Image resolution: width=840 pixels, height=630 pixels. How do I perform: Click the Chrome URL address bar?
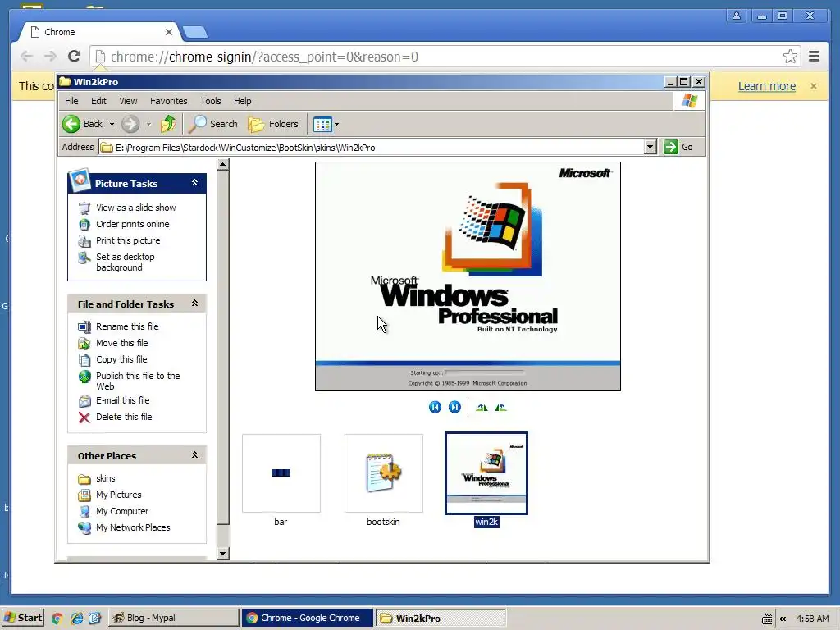445,57
